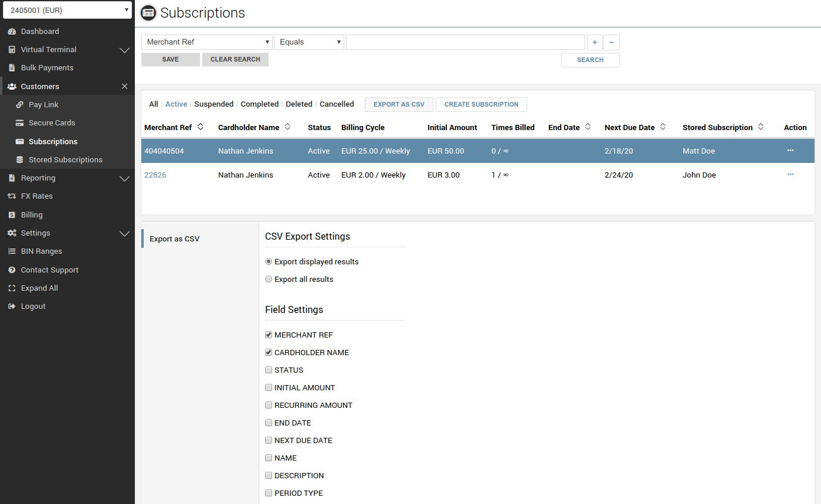Click the Virtual Terminal calculator icon
The height and width of the screenshot is (504, 821).
[x=12, y=50]
